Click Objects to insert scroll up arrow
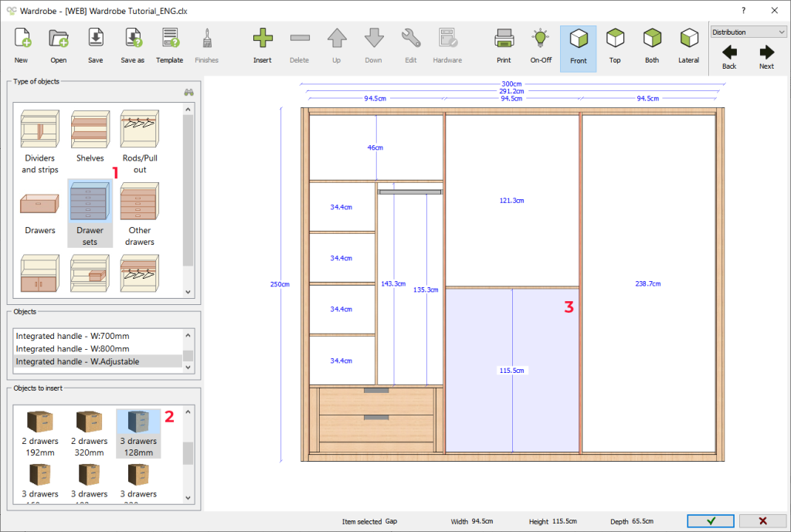Screen dimensions: 791x532 pyautogui.click(x=188, y=412)
